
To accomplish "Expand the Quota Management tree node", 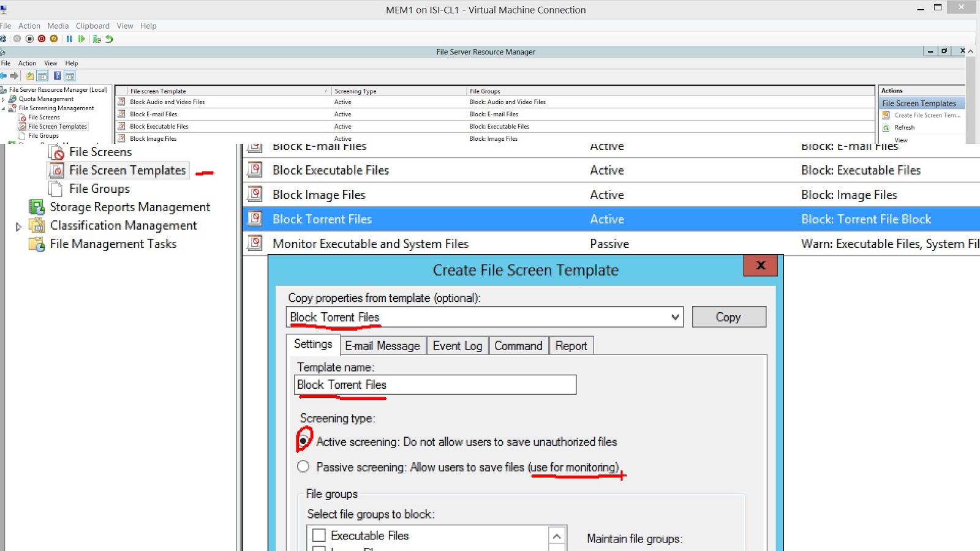I will pos(3,99).
